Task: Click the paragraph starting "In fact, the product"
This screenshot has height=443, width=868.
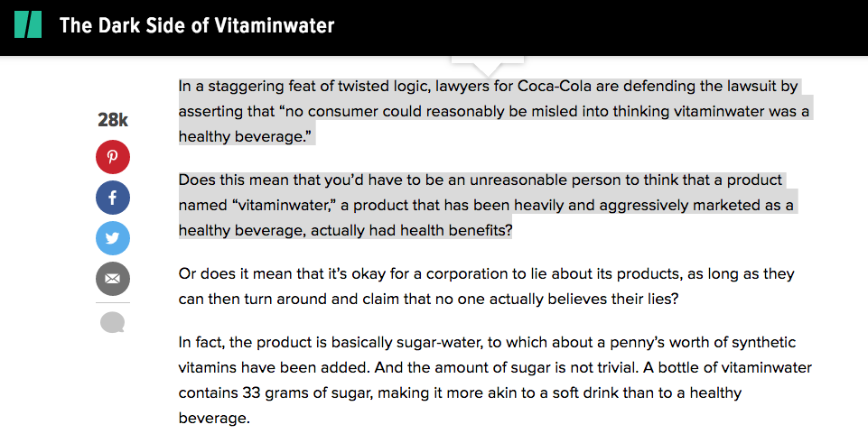Action: (495, 380)
